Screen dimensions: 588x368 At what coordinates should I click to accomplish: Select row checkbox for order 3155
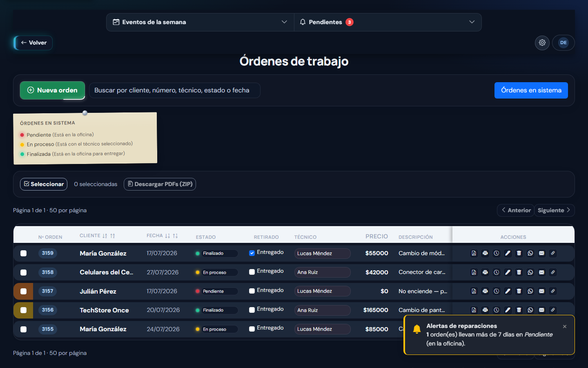pyautogui.click(x=24, y=329)
